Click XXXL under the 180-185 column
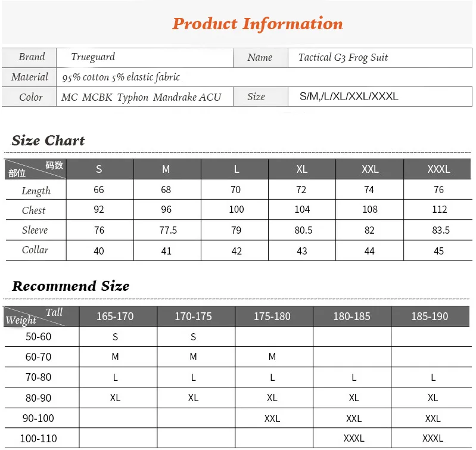 pyautogui.click(x=354, y=438)
